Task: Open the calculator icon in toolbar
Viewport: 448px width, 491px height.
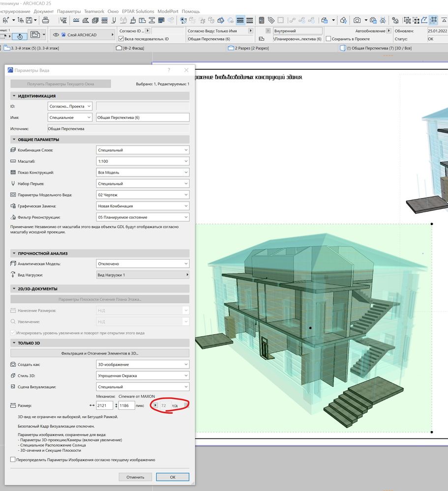Action: (x=262, y=20)
